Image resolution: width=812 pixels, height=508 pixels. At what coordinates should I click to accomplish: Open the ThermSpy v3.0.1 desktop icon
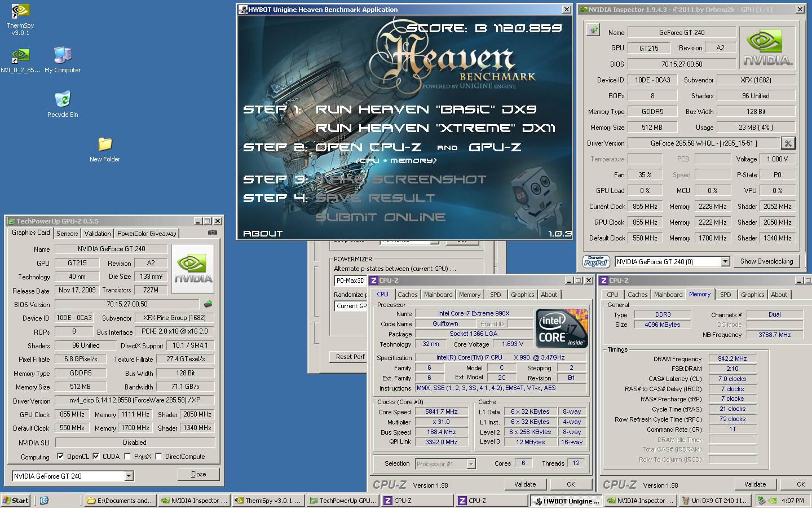click(20, 20)
